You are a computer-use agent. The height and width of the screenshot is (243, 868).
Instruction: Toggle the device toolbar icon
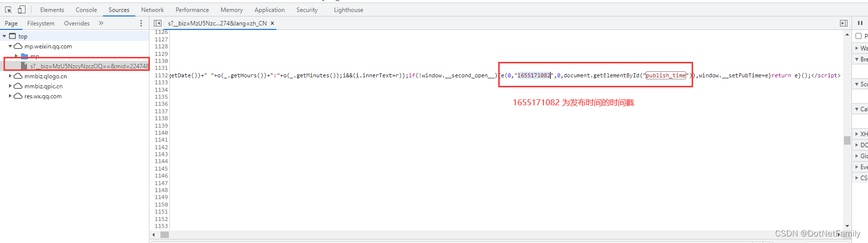21,9
